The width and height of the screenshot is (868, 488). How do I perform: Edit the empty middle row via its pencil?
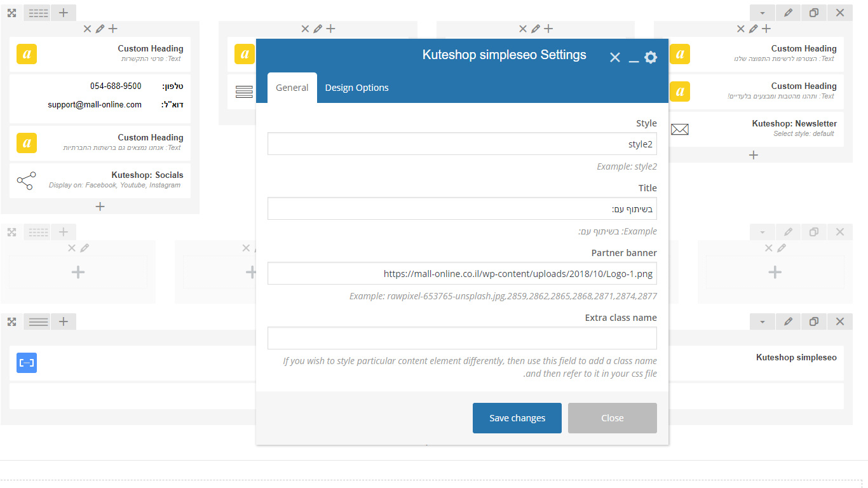(789, 232)
